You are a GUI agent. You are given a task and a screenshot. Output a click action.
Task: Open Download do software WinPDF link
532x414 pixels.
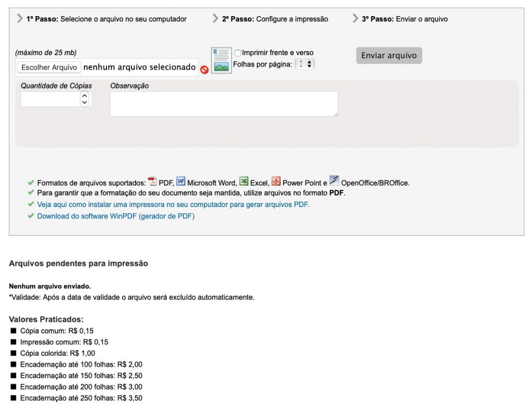point(115,216)
